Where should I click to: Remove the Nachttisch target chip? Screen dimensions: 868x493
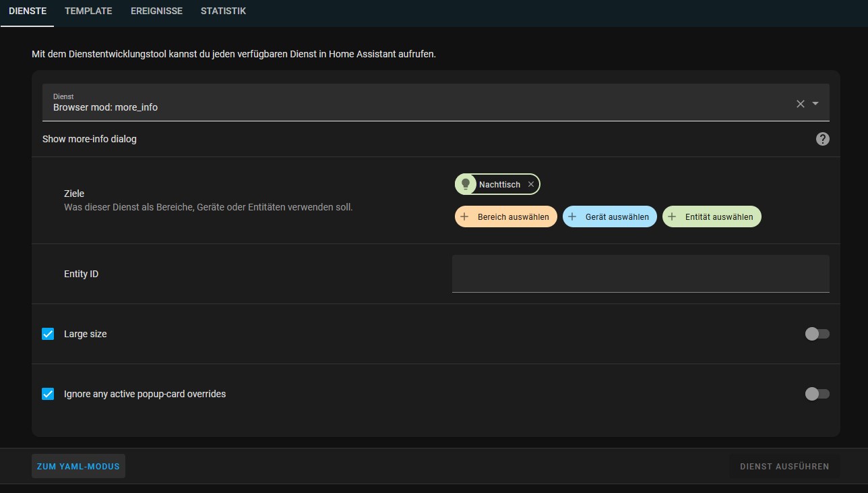coord(531,183)
